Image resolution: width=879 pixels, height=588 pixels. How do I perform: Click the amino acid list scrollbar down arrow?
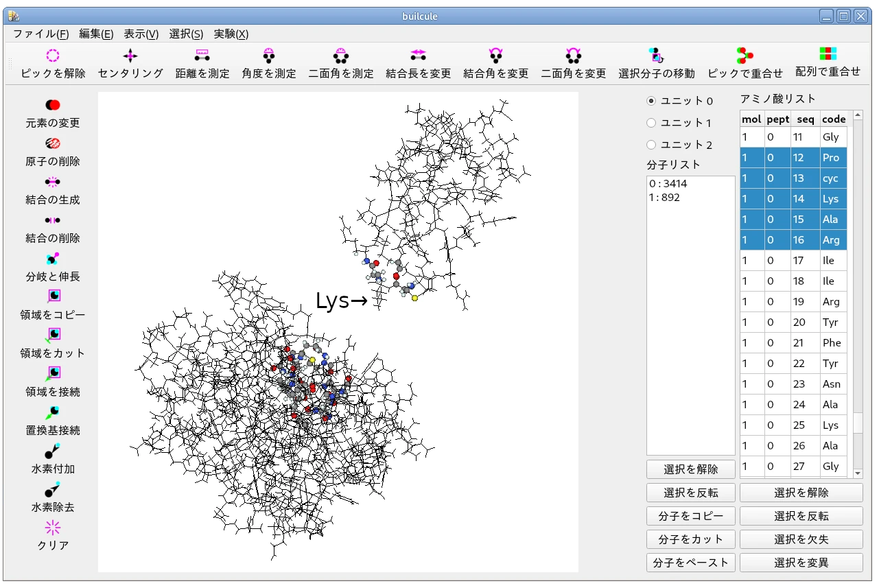[857, 473]
